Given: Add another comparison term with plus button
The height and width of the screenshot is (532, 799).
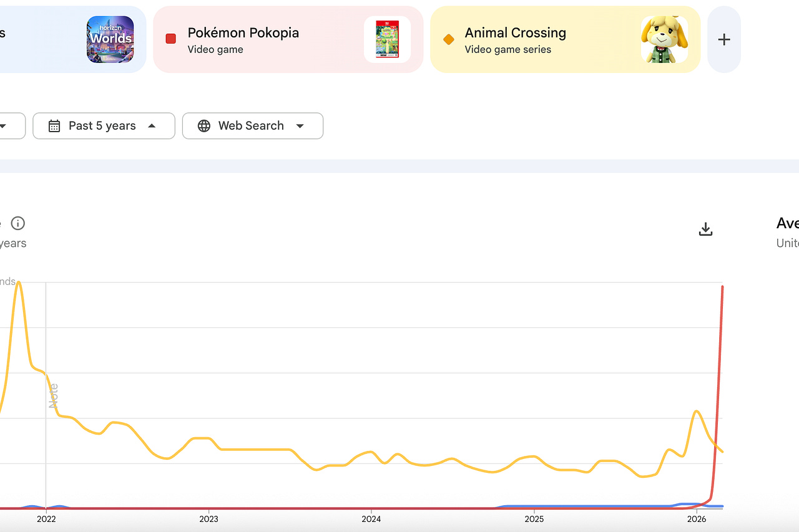Looking at the screenshot, I should tap(724, 39).
